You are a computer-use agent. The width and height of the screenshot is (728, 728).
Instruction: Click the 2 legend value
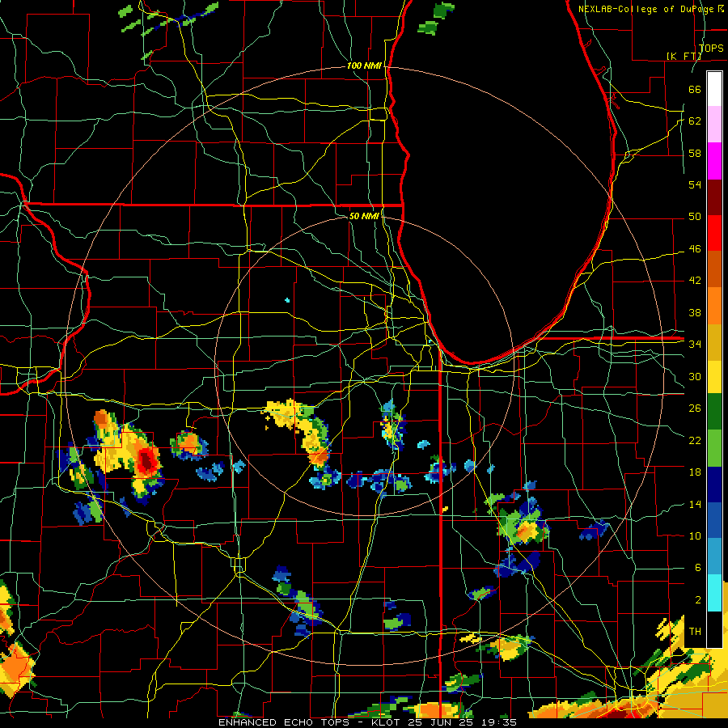(x=697, y=600)
